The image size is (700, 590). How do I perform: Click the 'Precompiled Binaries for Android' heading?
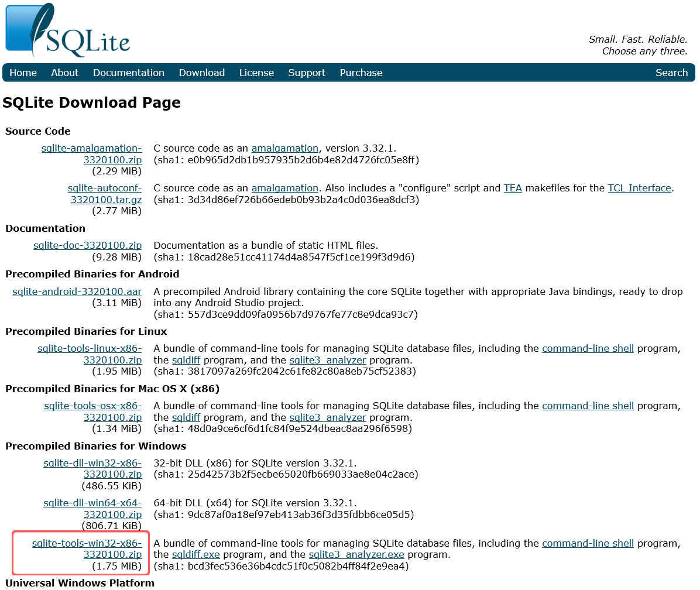pos(92,274)
